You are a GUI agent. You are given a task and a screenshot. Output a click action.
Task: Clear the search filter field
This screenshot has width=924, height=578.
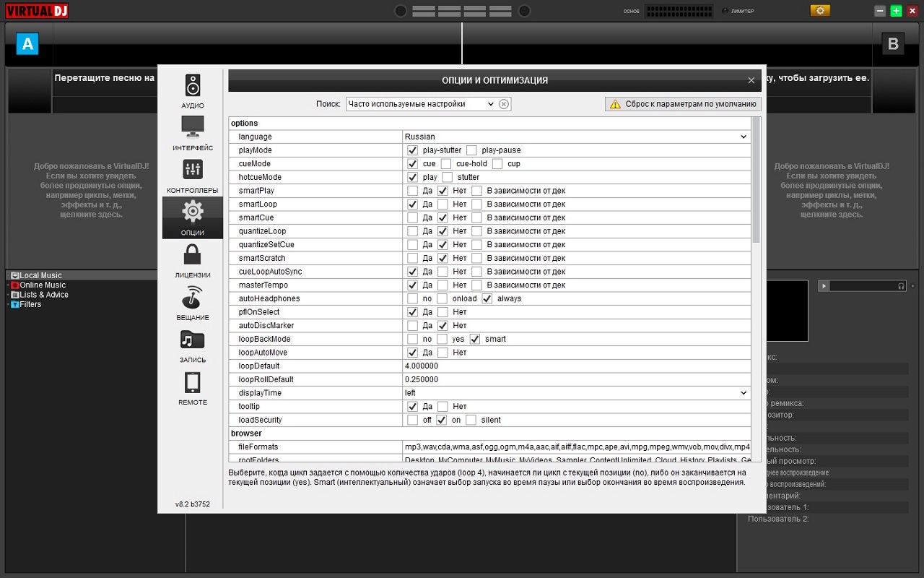pos(504,104)
